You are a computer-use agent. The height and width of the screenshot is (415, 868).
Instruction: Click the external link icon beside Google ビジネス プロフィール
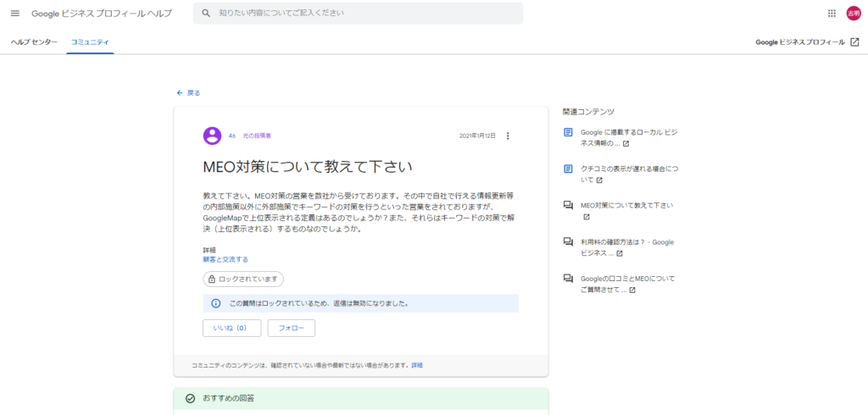click(854, 42)
